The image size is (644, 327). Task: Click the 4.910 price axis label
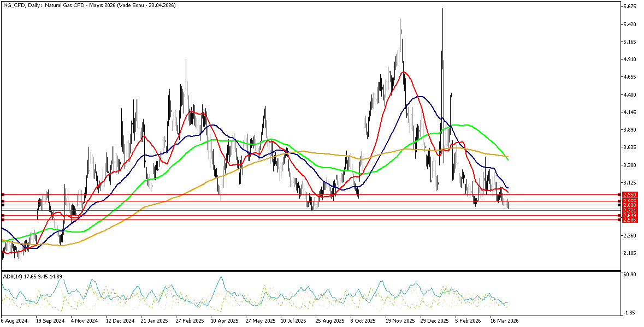click(629, 60)
